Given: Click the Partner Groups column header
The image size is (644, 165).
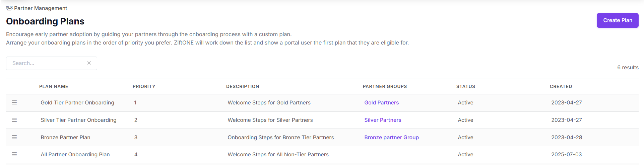Looking at the screenshot, I should pos(385,86).
